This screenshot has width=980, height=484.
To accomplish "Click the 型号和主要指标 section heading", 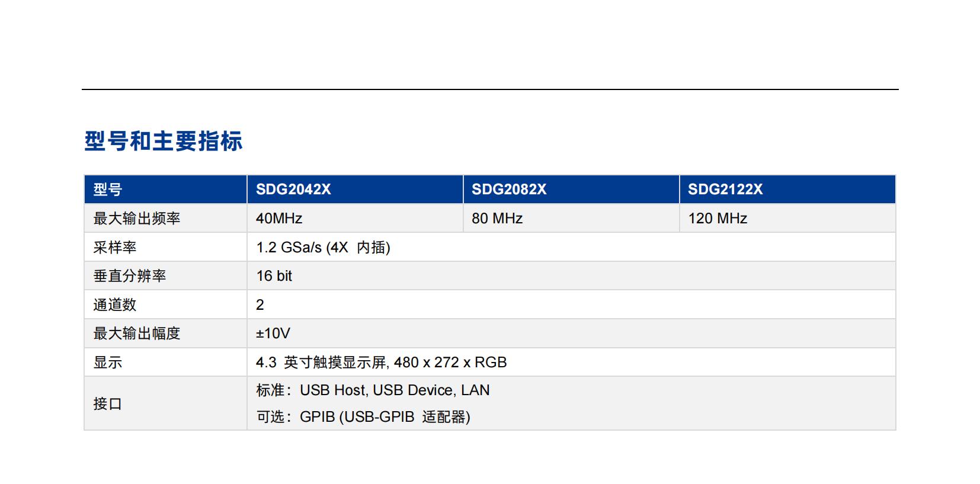I will click(x=164, y=142).
